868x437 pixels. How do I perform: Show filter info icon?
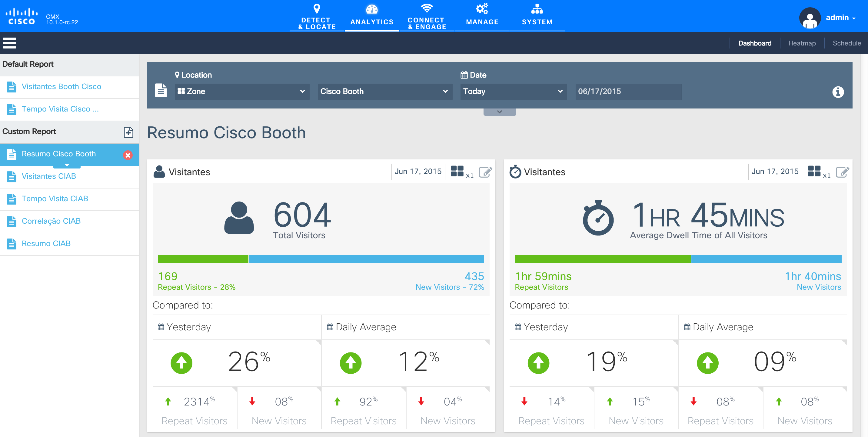tap(838, 92)
